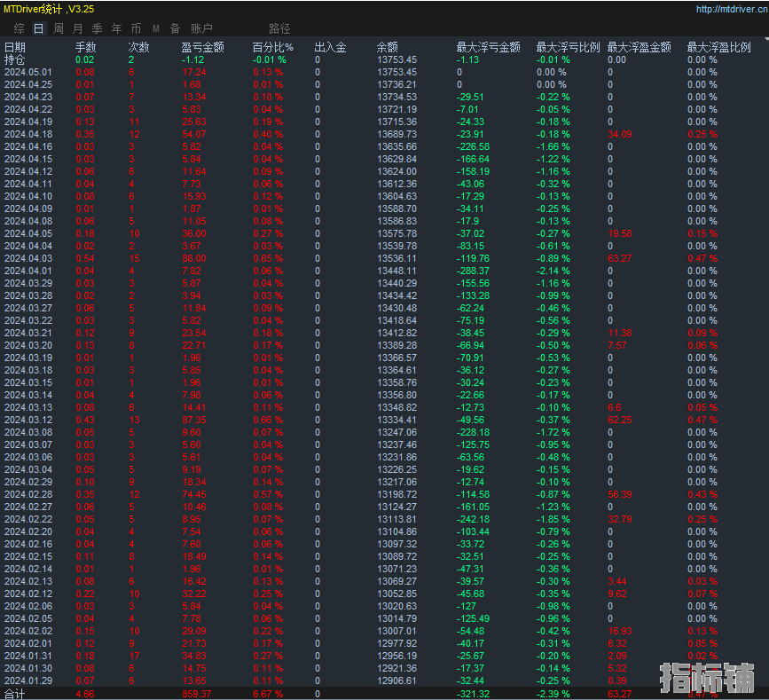Click the 余额 balance column header
Viewport: 769px width, 700px height.
pyautogui.click(x=387, y=47)
